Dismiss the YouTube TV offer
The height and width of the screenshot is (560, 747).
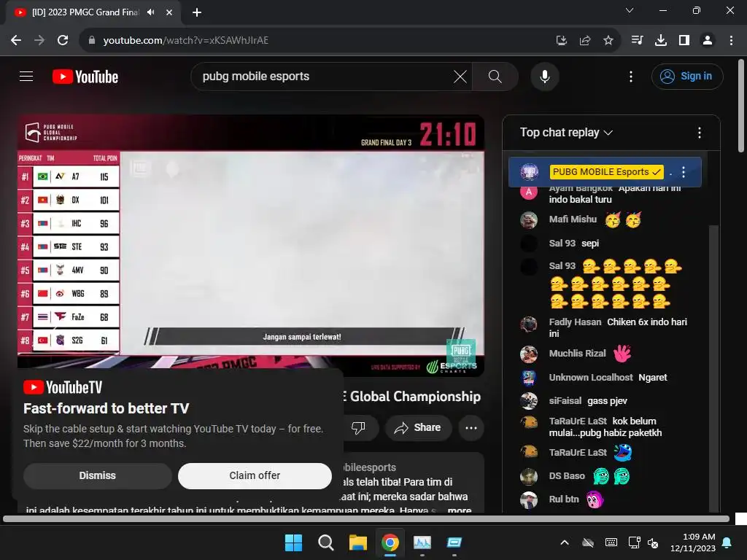click(x=98, y=475)
